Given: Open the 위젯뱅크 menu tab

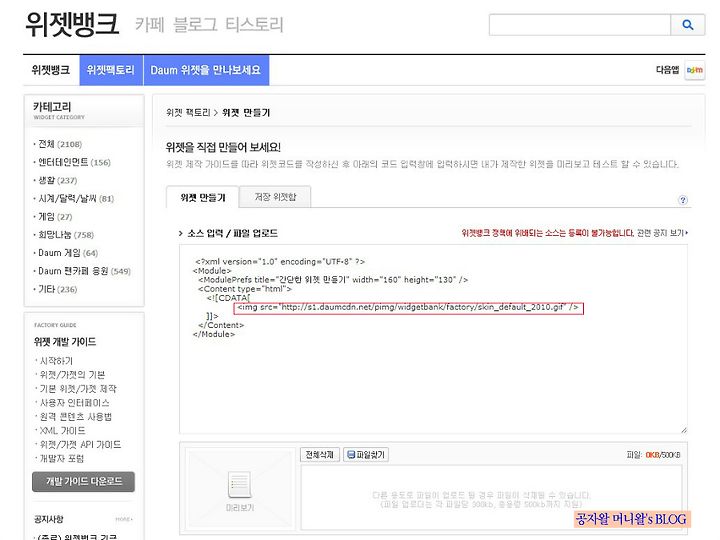Looking at the screenshot, I should 51,70.
